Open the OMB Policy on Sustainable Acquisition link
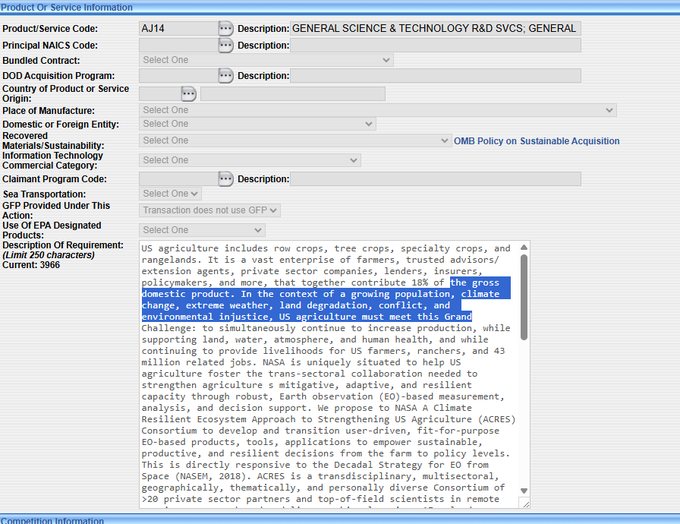This screenshot has width=680, height=524. [x=536, y=141]
